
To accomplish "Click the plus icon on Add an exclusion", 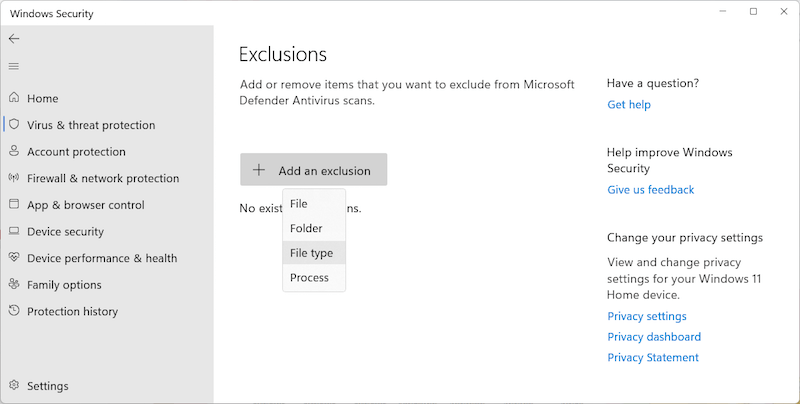I will (x=259, y=170).
